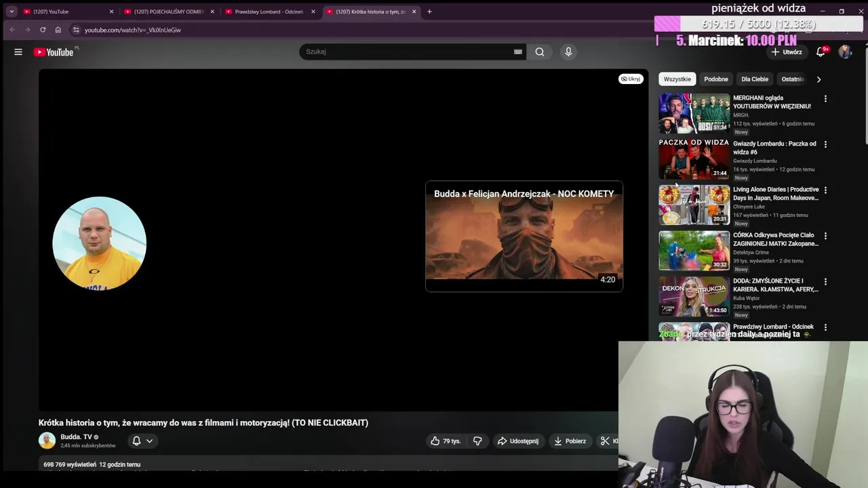Open the Budda end-screen channel avatar

99,243
